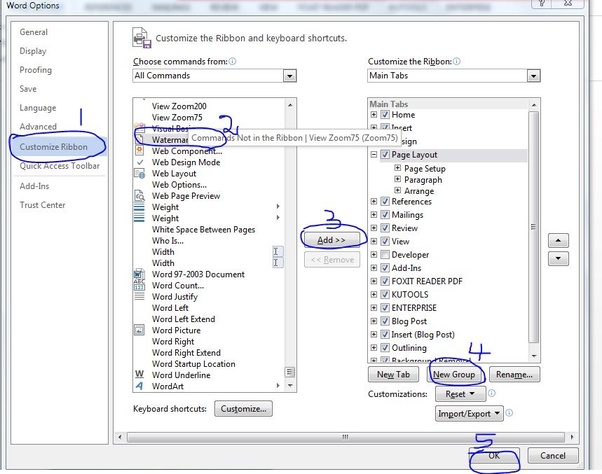The image size is (602, 474).
Task: Open the first Weight submenu arrow
Action: point(278,206)
